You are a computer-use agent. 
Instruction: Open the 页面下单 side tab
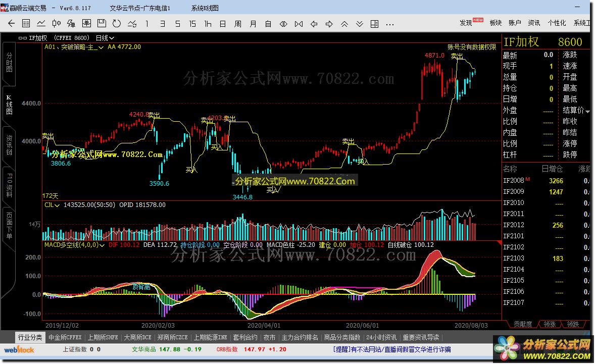[9, 226]
